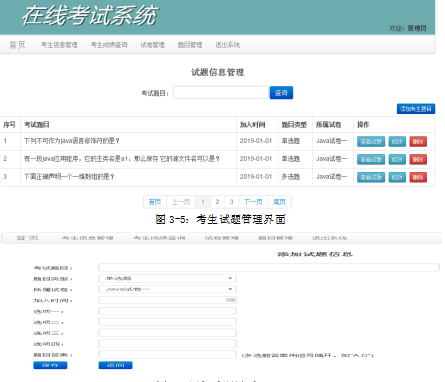This screenshot has width=445, height=382.
Task: Click the 在线考试系统 header title
Action: 90,16
